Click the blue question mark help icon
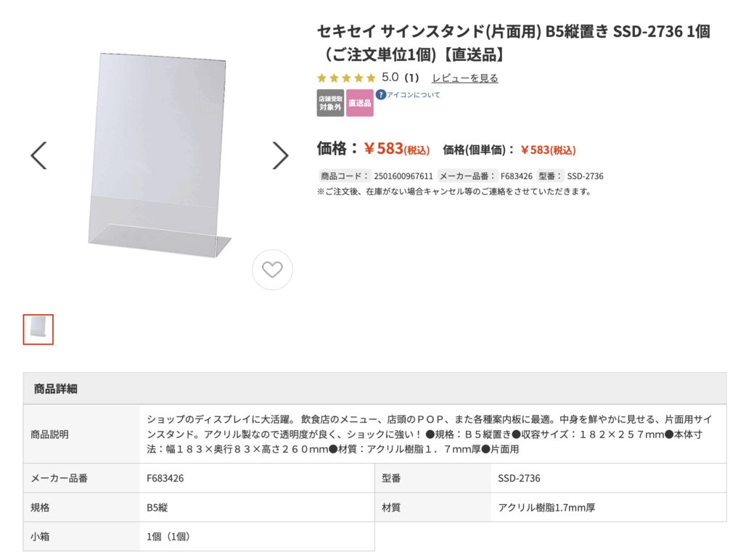 coord(380,94)
